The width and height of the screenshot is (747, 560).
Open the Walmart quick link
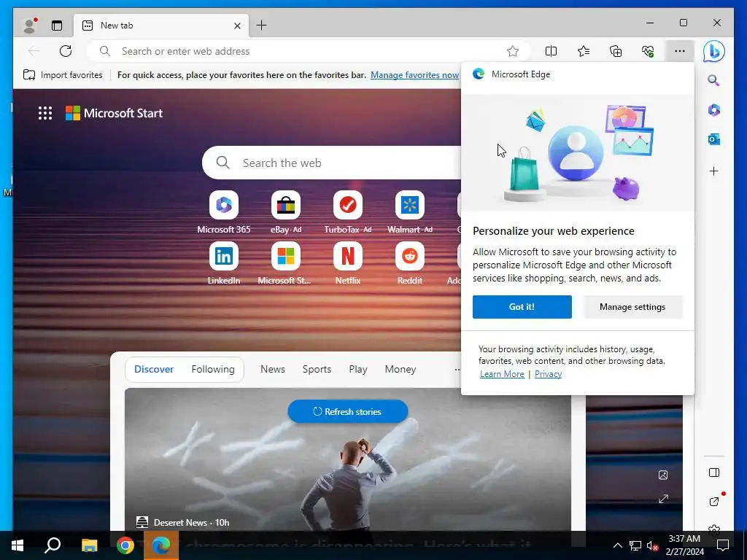[x=410, y=212]
